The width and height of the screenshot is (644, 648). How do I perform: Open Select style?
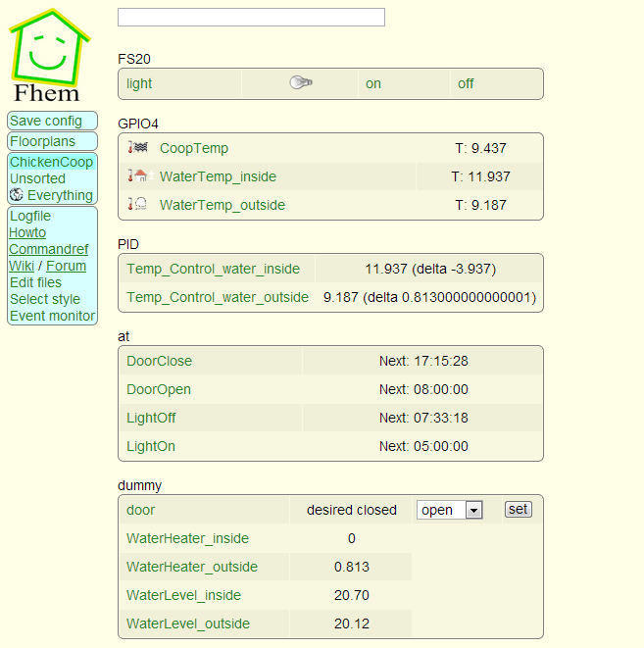point(45,299)
